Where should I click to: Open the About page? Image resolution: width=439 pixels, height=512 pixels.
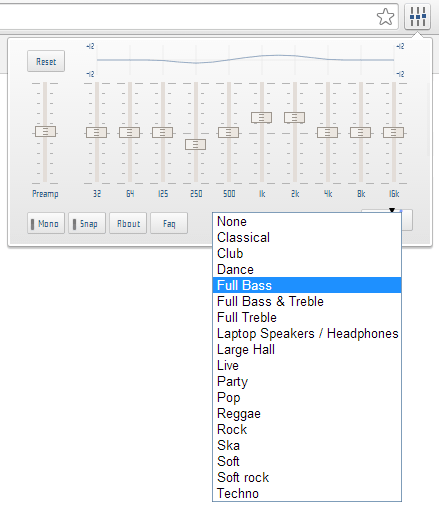point(128,223)
